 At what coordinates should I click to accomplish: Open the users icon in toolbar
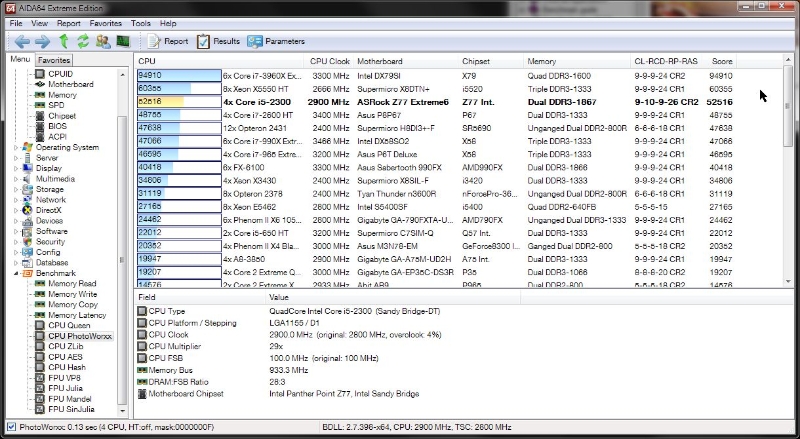[x=103, y=41]
